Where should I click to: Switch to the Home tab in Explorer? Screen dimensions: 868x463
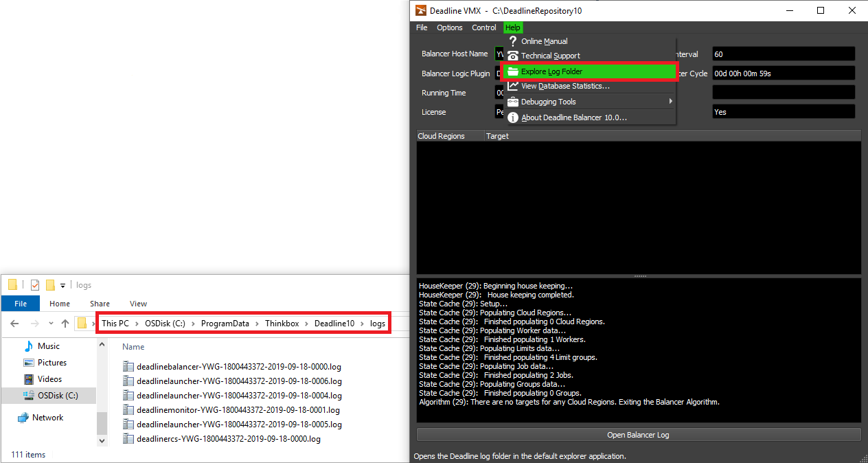click(60, 304)
